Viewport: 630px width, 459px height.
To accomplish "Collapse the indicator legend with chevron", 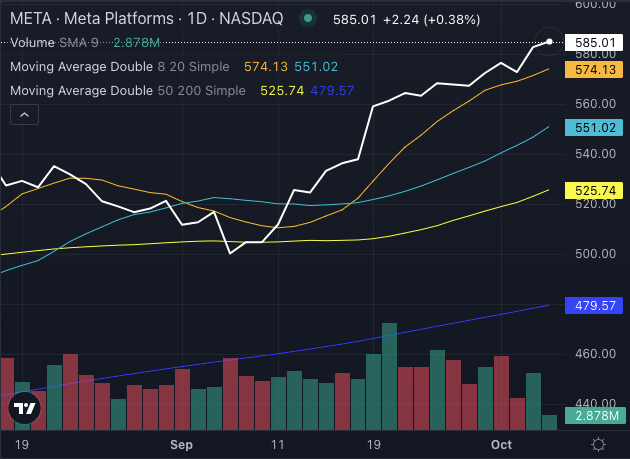I will pyautogui.click(x=25, y=115).
